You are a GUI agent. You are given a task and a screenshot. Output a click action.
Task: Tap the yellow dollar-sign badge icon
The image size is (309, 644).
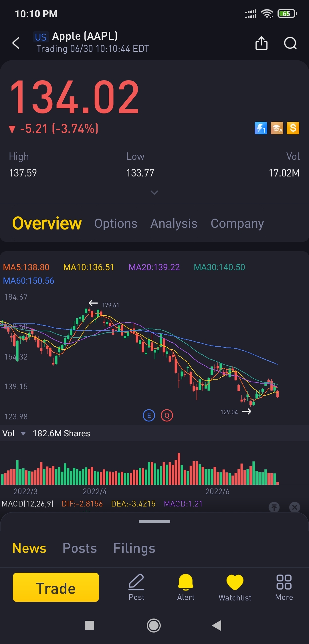pos(293,128)
